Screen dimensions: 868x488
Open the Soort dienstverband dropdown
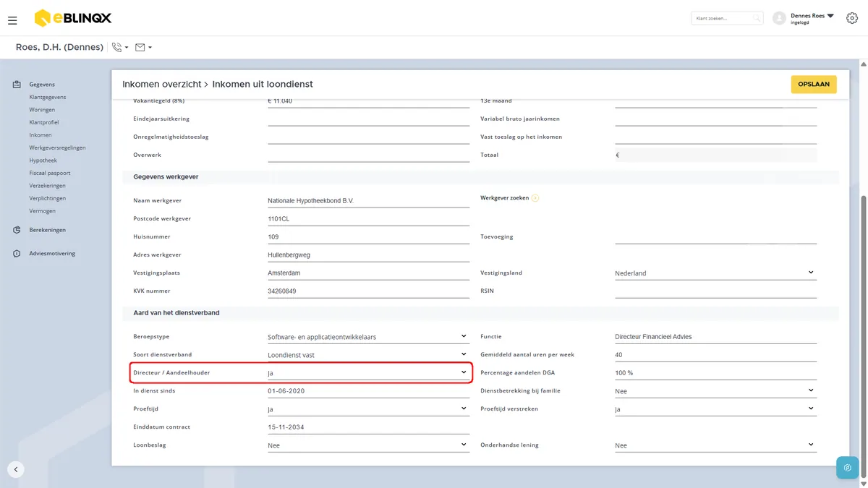pos(368,355)
